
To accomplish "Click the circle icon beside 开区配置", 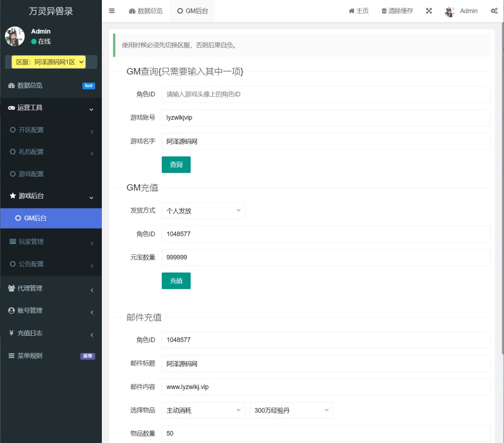I will pyautogui.click(x=13, y=130).
